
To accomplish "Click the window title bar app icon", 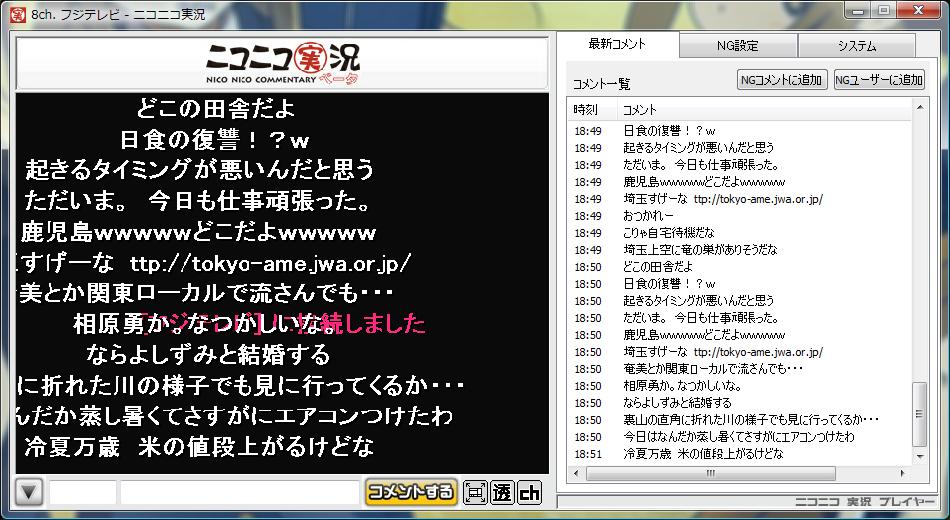I will pyautogui.click(x=17, y=13).
